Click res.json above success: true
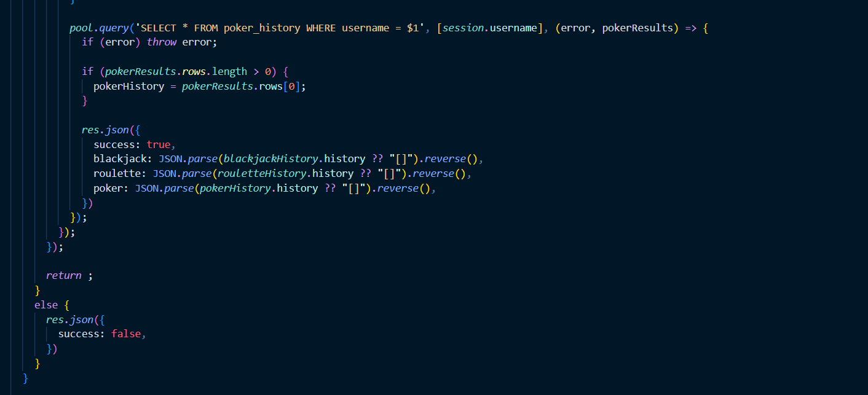 [105, 130]
